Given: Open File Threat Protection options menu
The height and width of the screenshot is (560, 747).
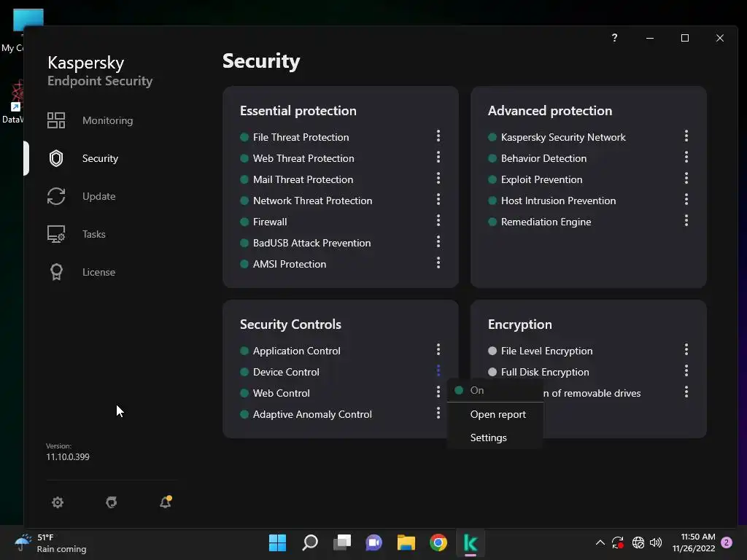Looking at the screenshot, I should pos(438,136).
